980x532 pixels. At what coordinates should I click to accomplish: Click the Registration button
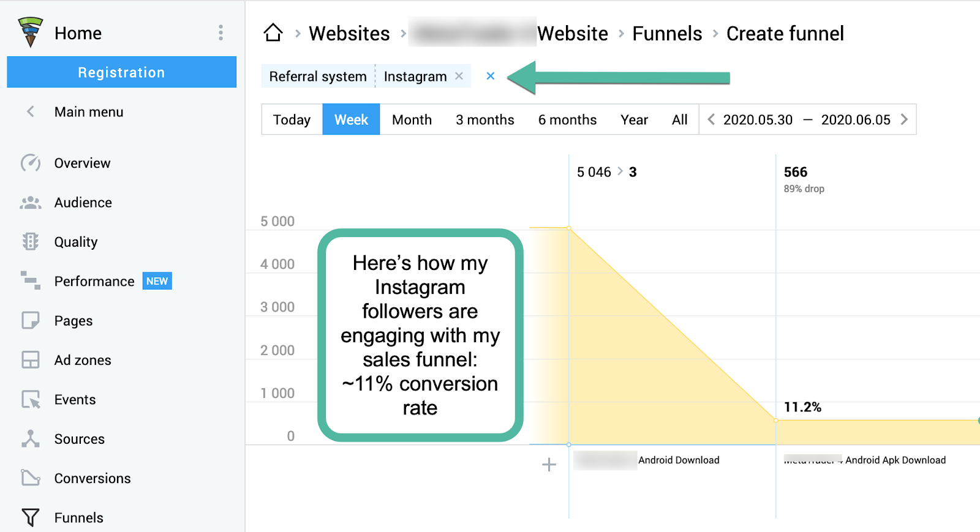coord(121,72)
